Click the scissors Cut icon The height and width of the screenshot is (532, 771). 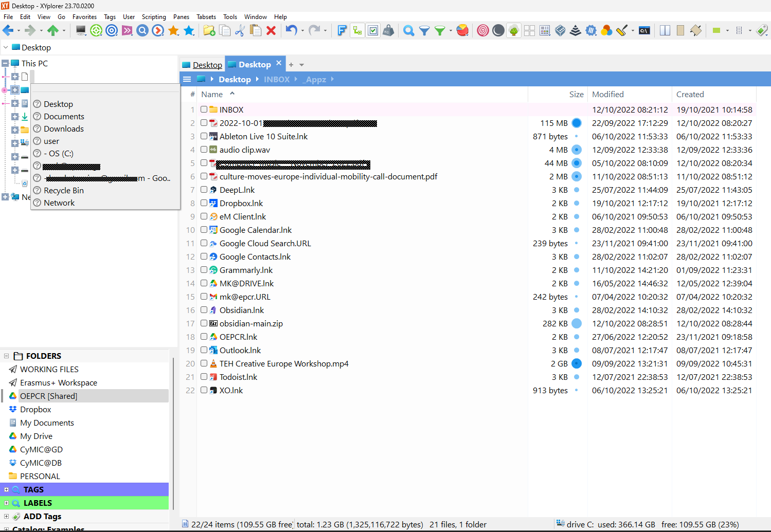(x=240, y=31)
